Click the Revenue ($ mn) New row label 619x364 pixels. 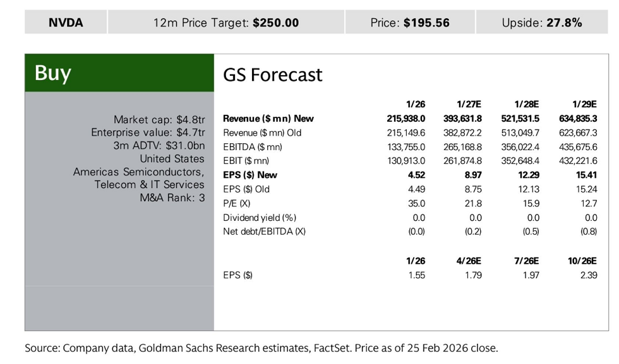click(x=268, y=119)
